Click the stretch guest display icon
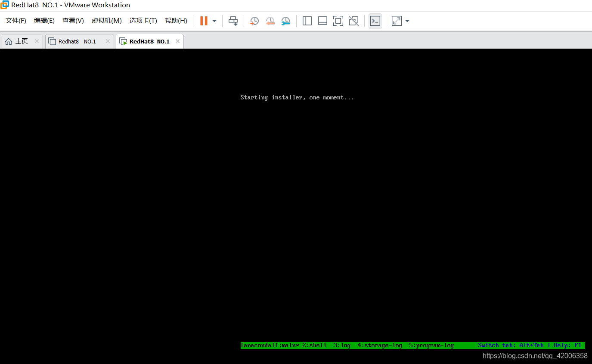The height and width of the screenshot is (364, 592). 397,21
